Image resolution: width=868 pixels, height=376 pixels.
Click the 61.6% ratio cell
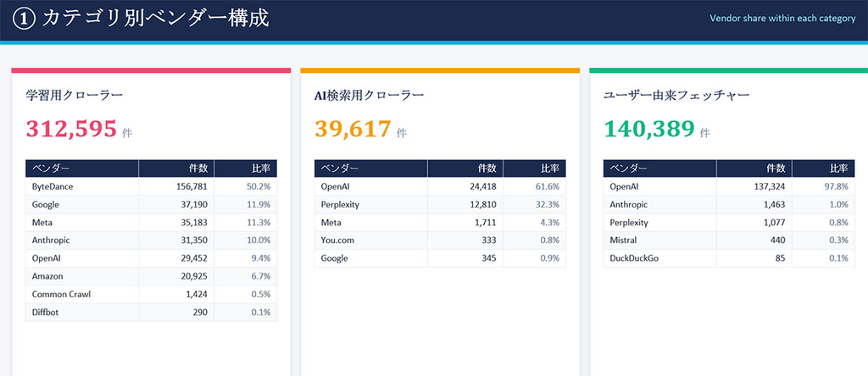coord(535,187)
